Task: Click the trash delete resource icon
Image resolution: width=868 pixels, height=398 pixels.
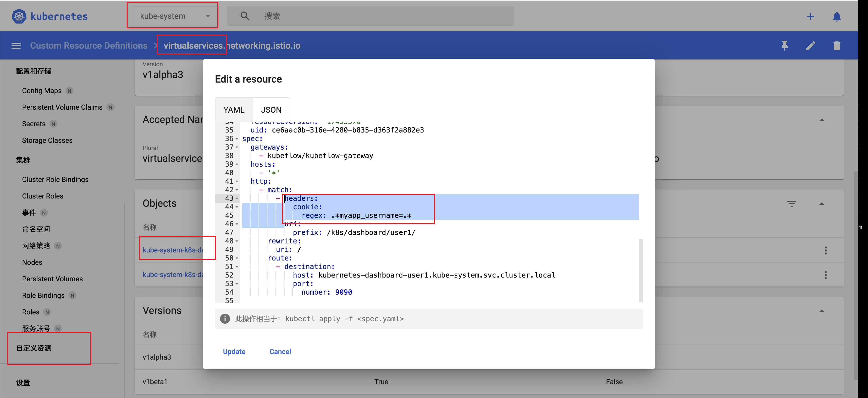Action: [x=837, y=45]
